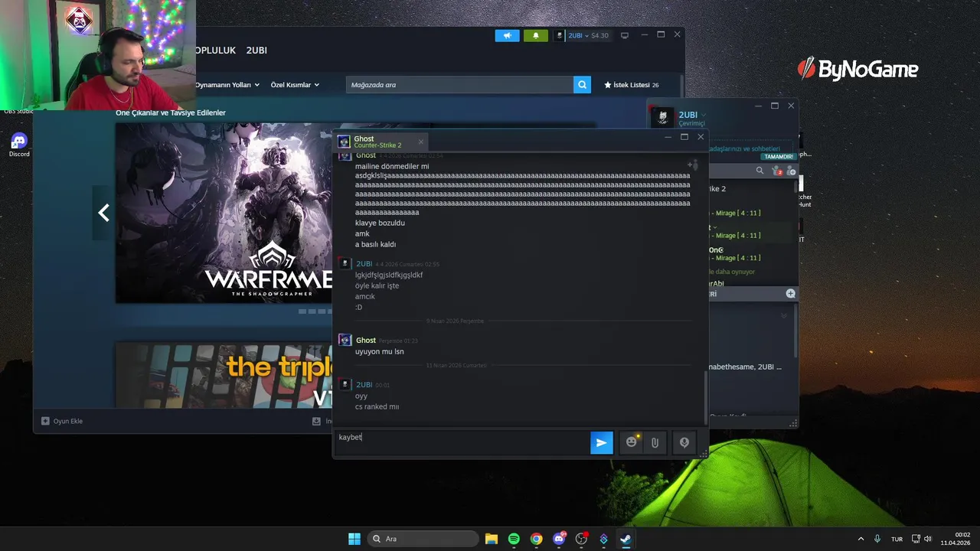Click Oyun Ekle at Steam's bottom

[x=62, y=421]
